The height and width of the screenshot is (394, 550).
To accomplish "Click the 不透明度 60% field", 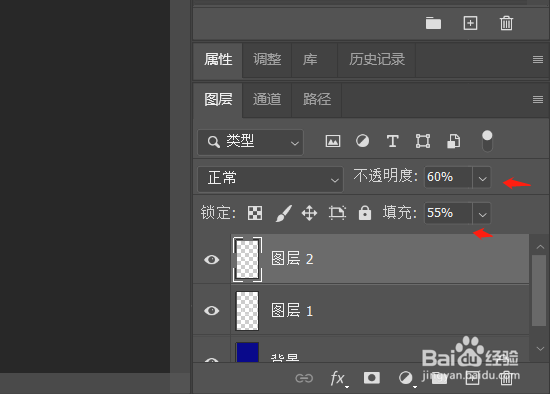I will pos(448,177).
